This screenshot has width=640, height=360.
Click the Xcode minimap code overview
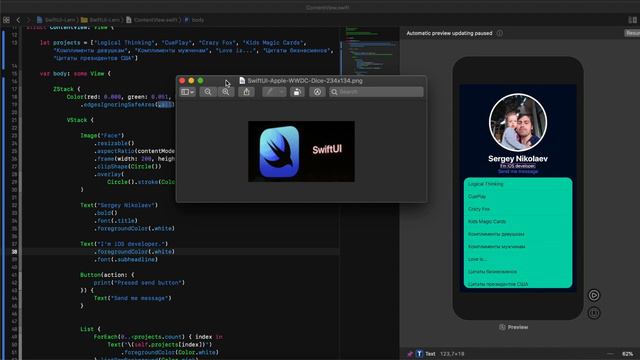370,51
